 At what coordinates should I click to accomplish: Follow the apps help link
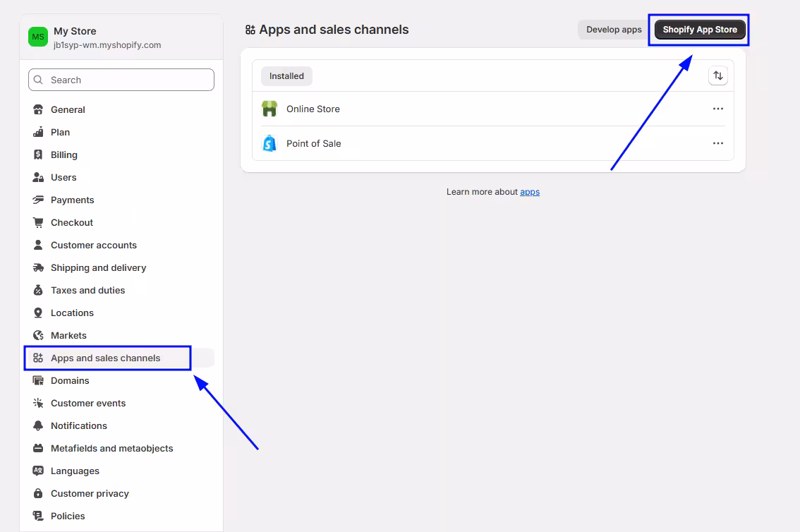[530, 192]
